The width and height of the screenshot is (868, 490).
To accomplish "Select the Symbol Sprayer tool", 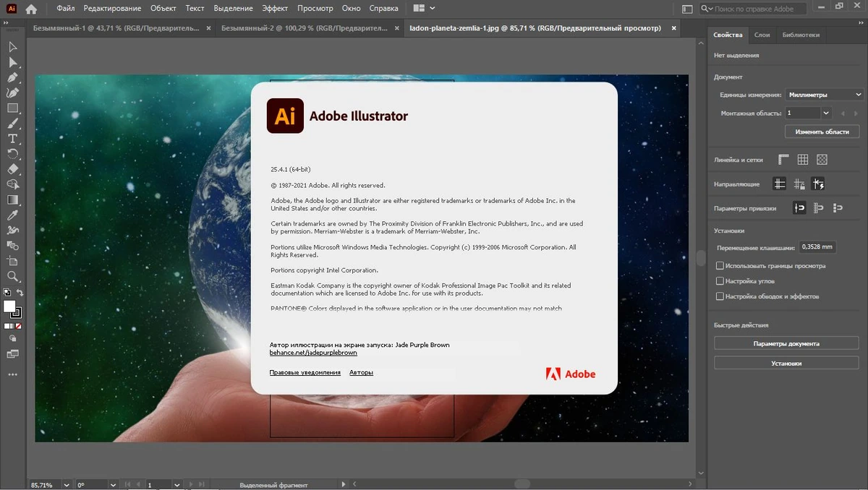I will click(12, 230).
